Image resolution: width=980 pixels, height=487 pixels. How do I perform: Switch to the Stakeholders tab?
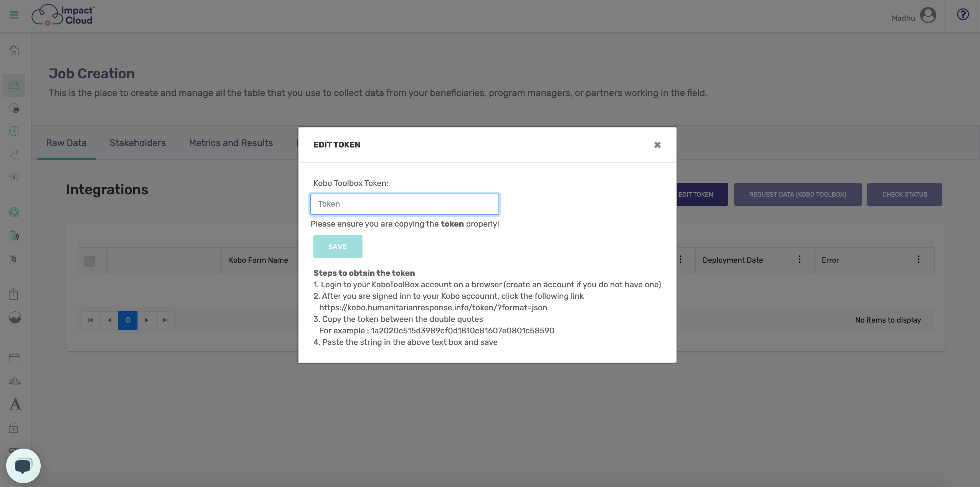137,143
